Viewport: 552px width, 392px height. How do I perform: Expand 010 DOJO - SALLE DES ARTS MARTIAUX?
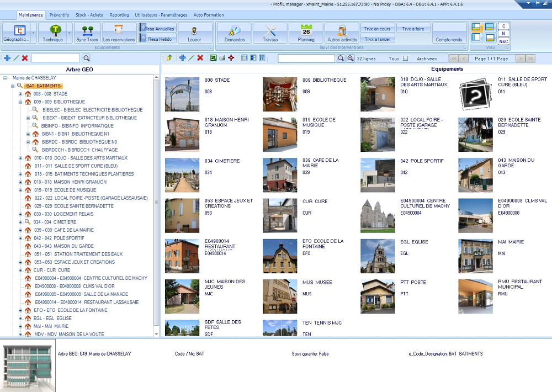20,158
